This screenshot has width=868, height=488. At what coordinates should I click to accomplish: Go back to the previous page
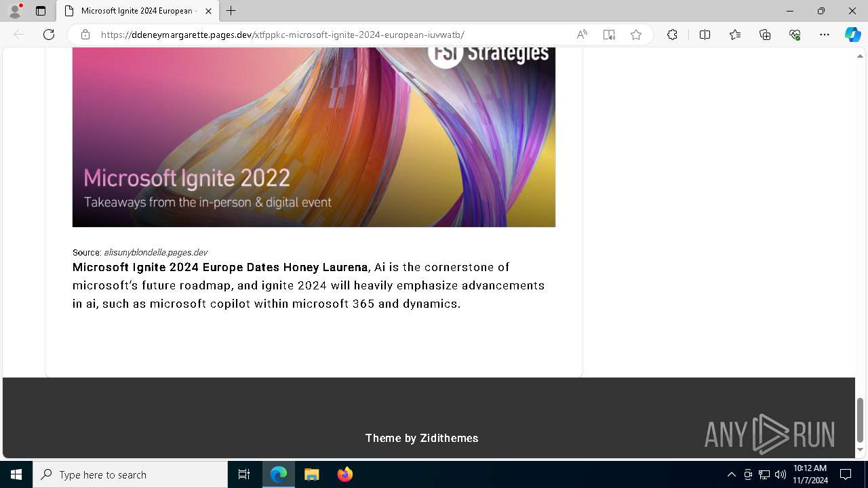(19, 35)
